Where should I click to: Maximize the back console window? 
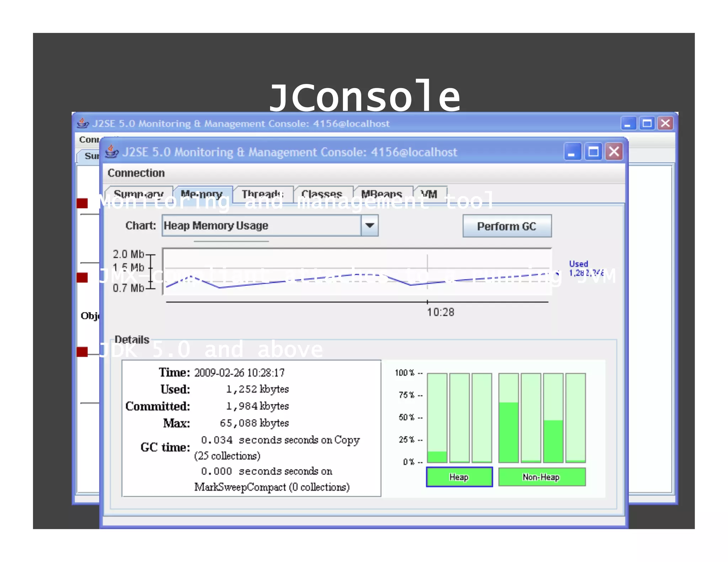click(647, 123)
